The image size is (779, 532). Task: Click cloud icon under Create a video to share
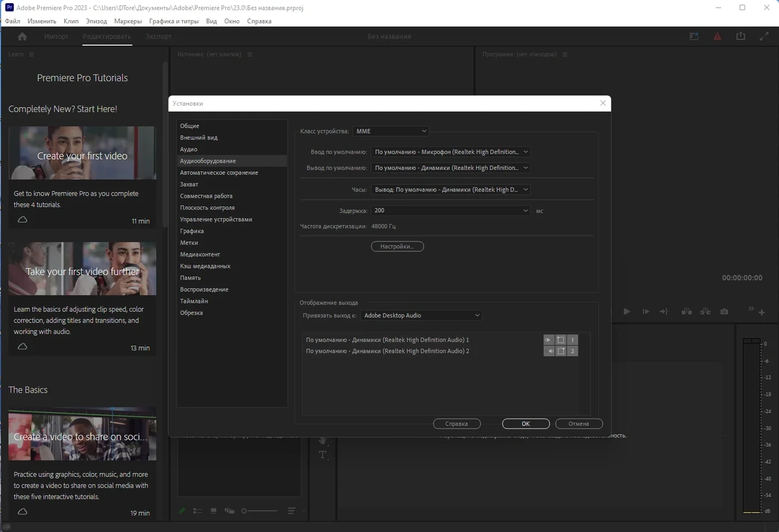22,512
